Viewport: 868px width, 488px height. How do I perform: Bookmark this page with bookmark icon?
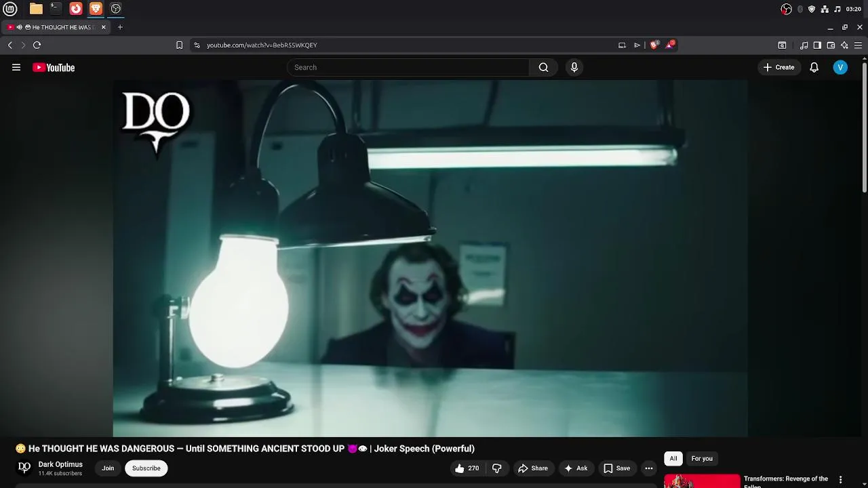[179, 45]
